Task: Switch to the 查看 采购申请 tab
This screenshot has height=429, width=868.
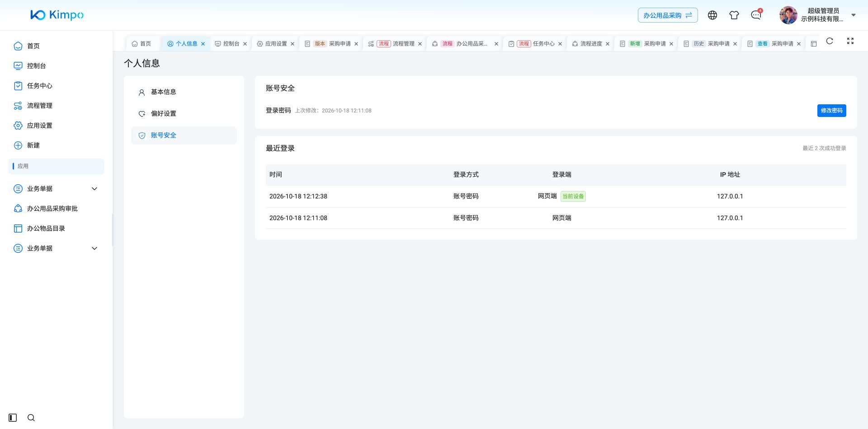Action: click(774, 44)
